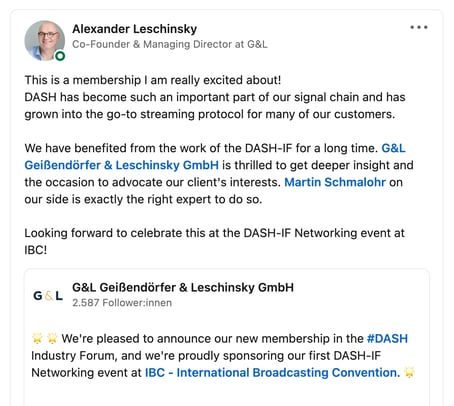This screenshot has height=406, width=454.
Task: Open the bold G&L Geißendörfer & Leschinsky GmbH card title
Action: pyautogui.click(x=183, y=287)
